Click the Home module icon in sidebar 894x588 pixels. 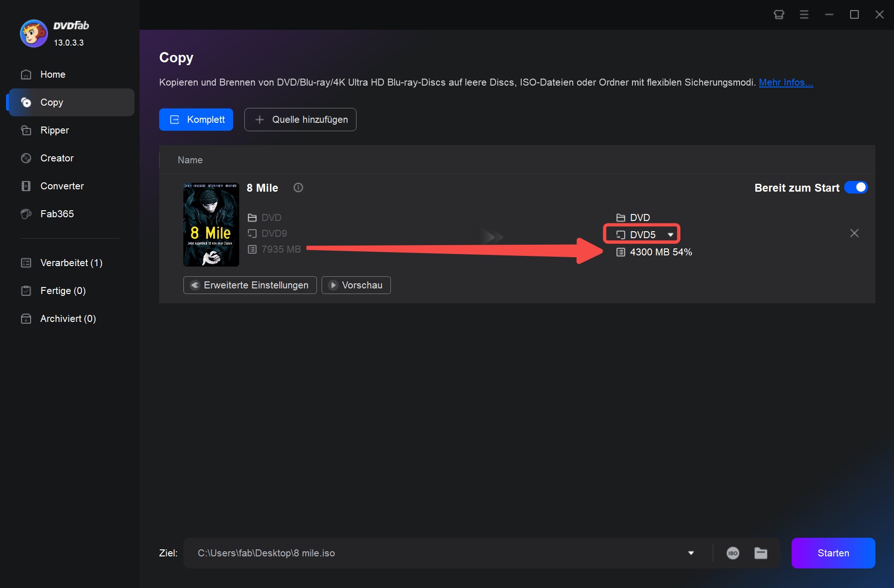click(x=26, y=74)
